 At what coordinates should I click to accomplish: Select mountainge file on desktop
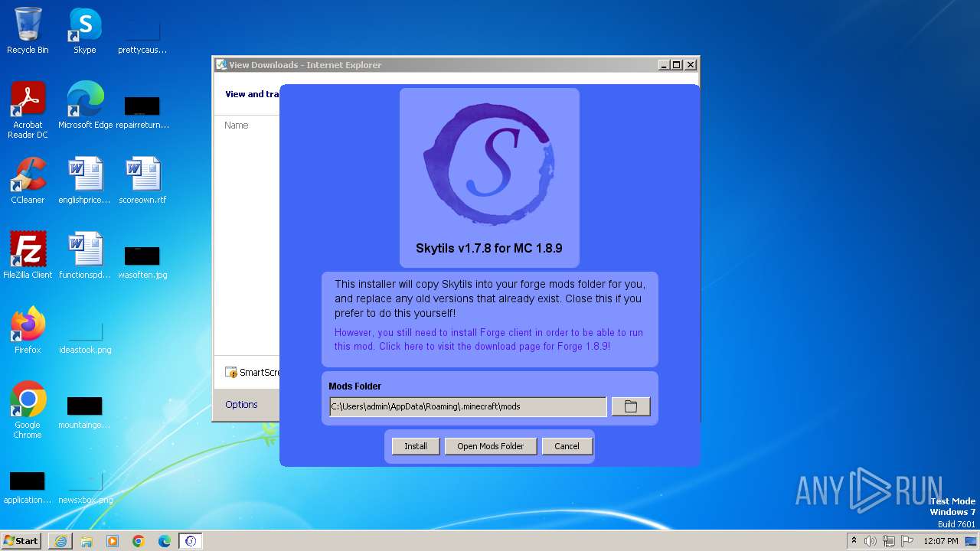pos(84,412)
